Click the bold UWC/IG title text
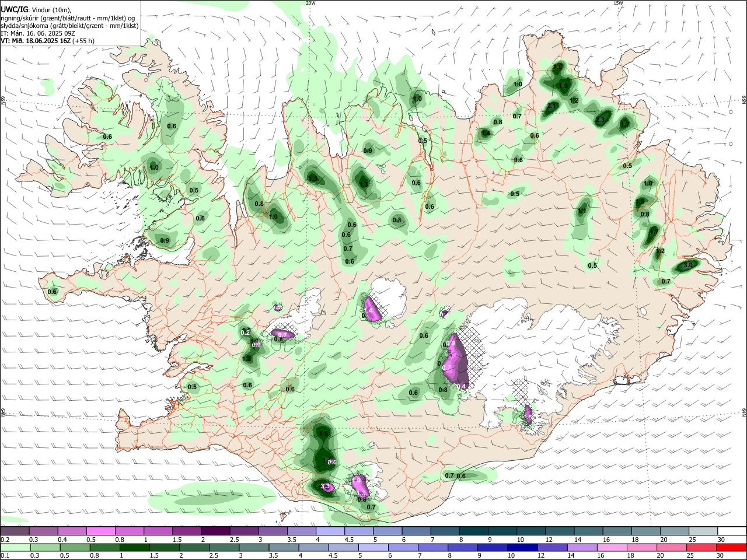Screen dimensions: 747x560 point(14,10)
